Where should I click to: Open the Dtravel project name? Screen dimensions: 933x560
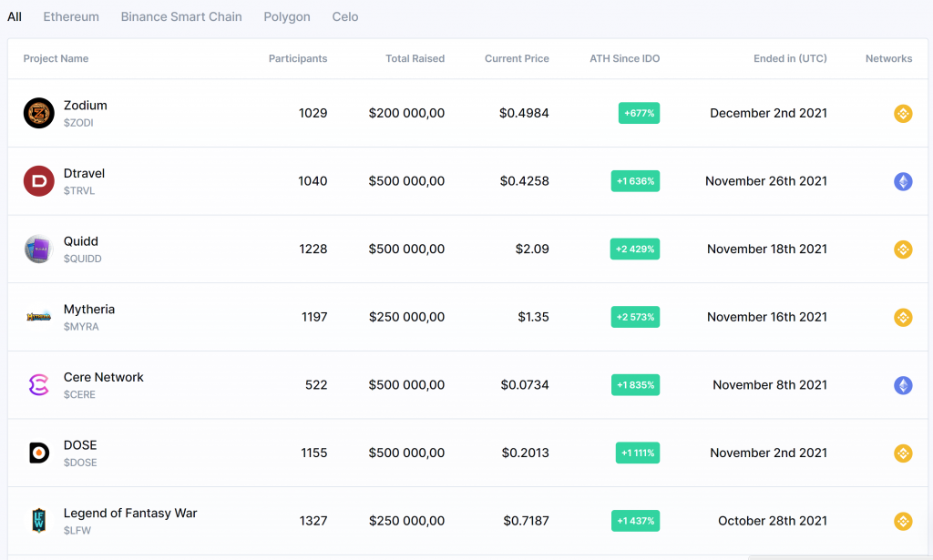pos(84,173)
